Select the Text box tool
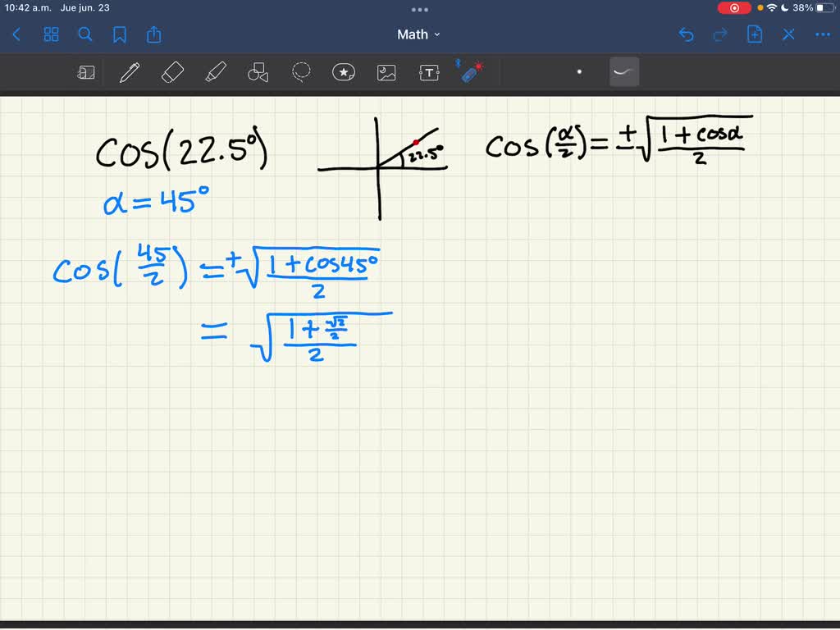The height and width of the screenshot is (630, 840). pos(428,72)
